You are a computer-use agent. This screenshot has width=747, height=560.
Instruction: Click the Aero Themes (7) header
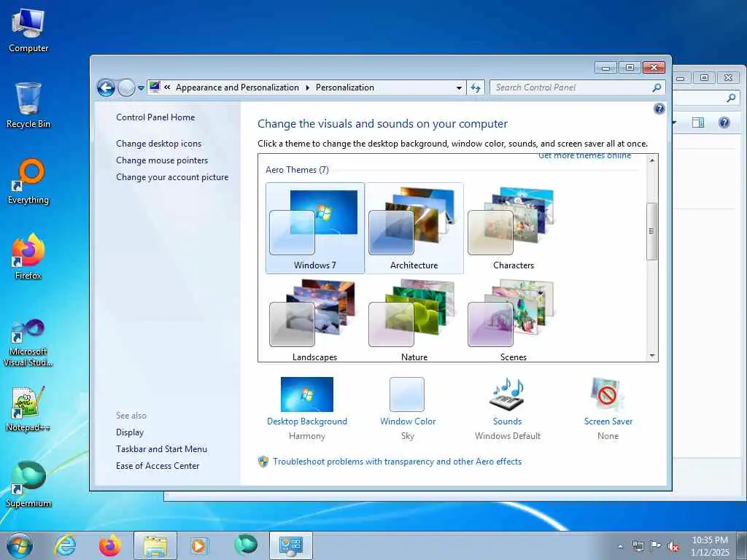coord(297,169)
